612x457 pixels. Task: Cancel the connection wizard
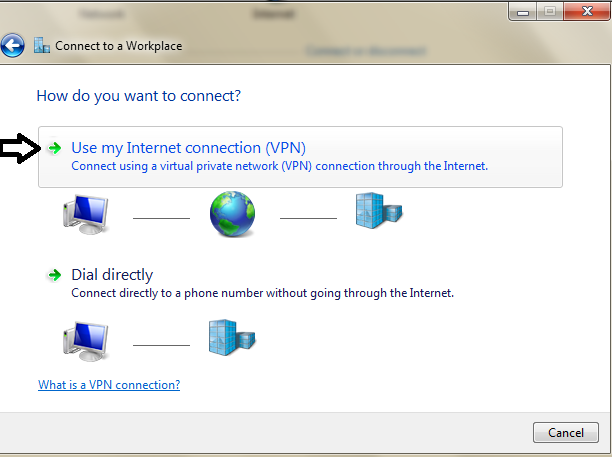click(x=566, y=432)
